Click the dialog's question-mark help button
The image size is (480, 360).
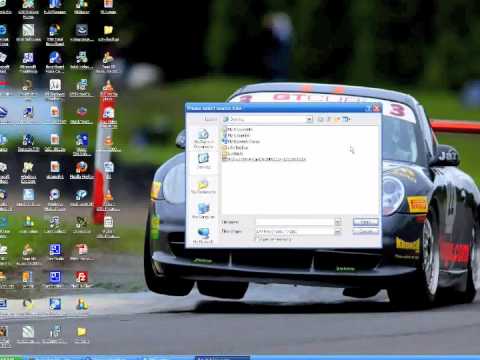pyautogui.click(x=368, y=108)
